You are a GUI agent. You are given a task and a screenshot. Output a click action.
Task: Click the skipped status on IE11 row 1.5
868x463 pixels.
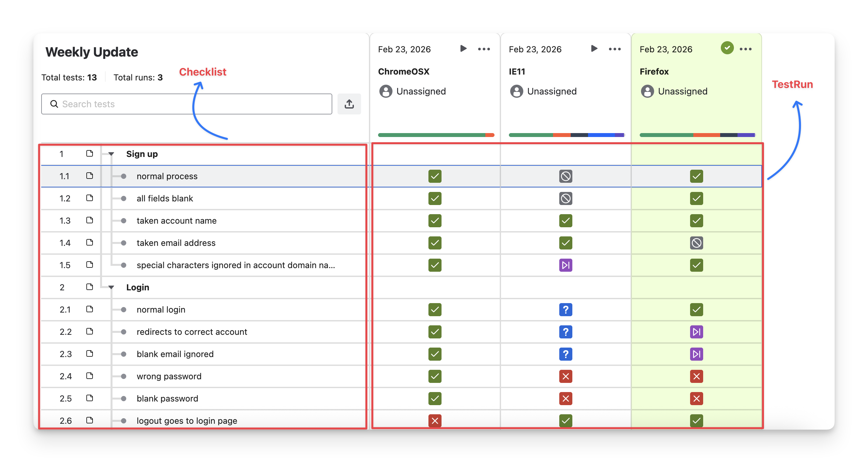tap(565, 265)
